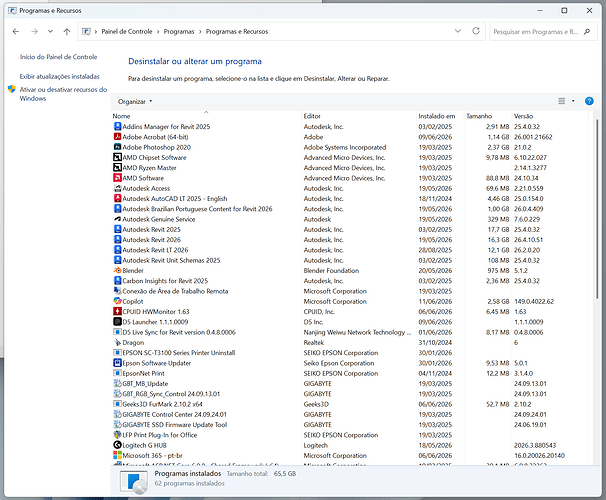Refresh the Programas e Recursos list
Viewport: 606px width, 500px height.
coord(476,31)
